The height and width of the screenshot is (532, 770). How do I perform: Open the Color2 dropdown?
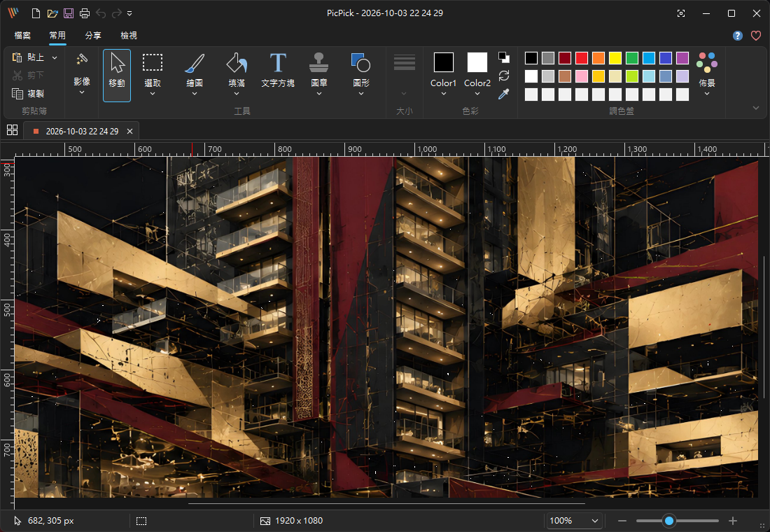click(477, 93)
